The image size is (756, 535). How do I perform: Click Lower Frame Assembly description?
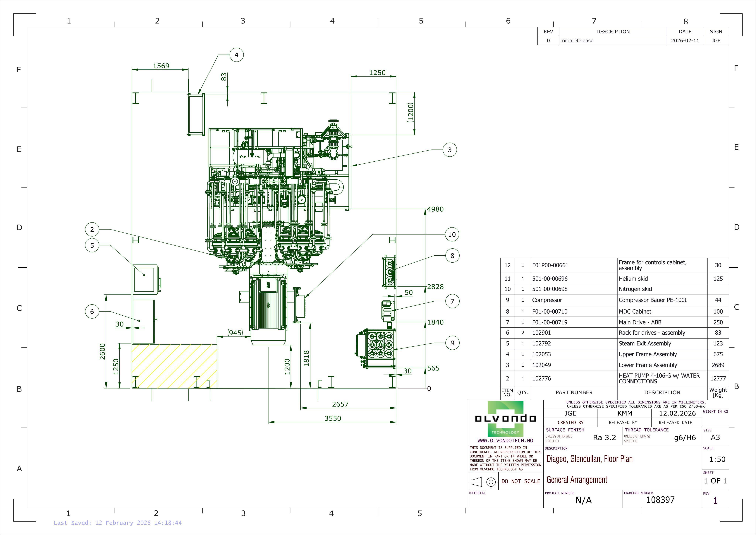[x=648, y=365]
